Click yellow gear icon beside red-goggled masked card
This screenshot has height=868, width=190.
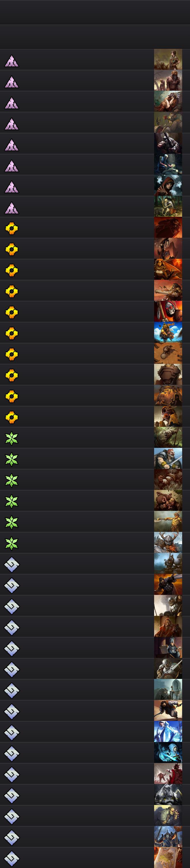[11, 312]
